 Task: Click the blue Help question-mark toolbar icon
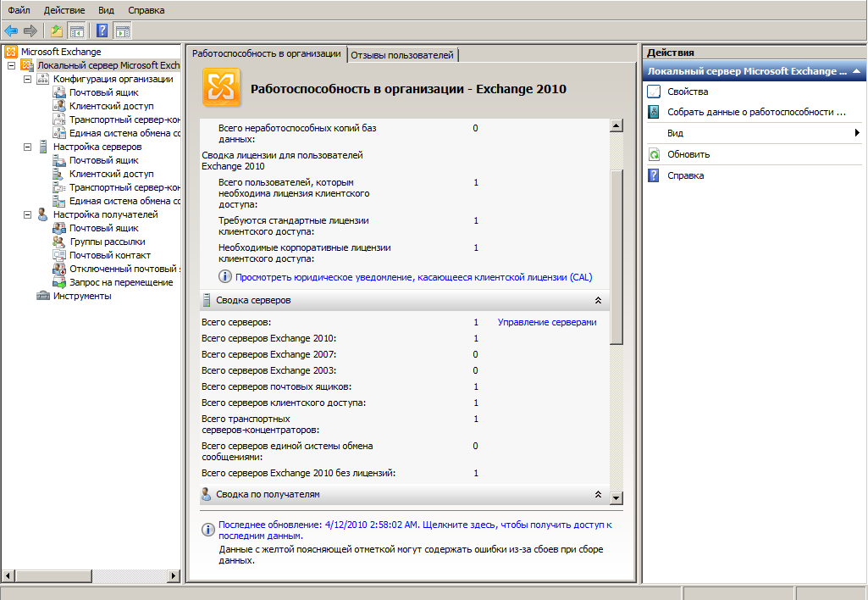102,31
